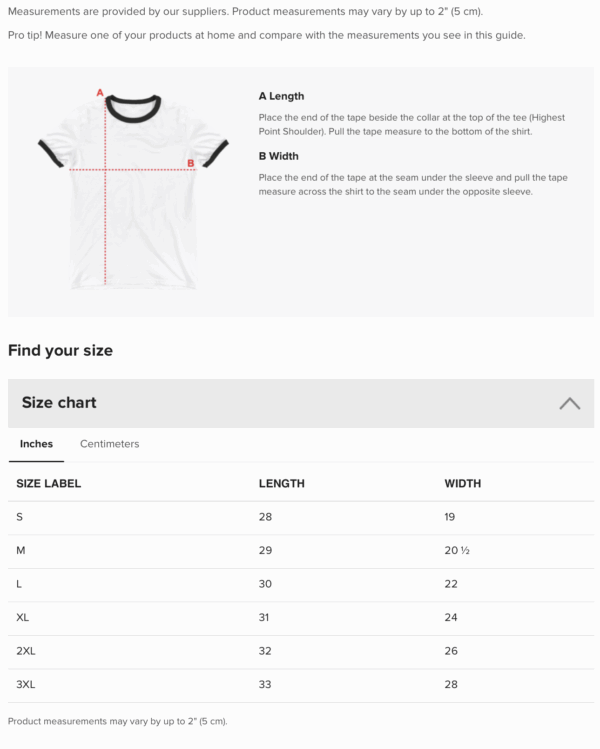Click the 20 ½ width value
Screen dimensions: 600x749
tap(457, 551)
